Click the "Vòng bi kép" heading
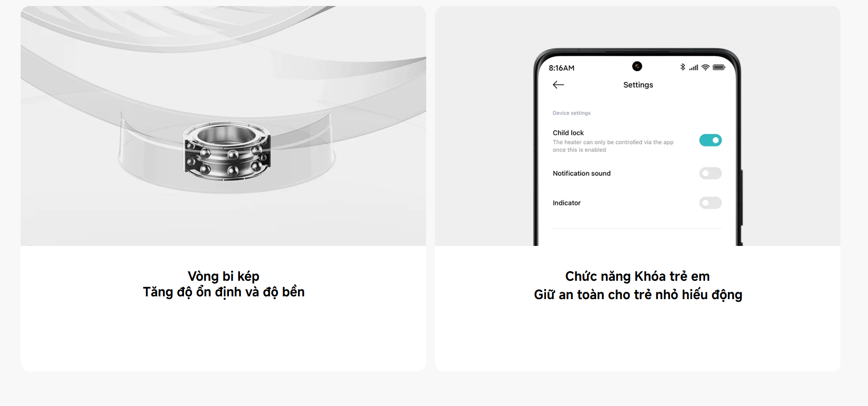The image size is (868, 406). pyautogui.click(x=223, y=276)
